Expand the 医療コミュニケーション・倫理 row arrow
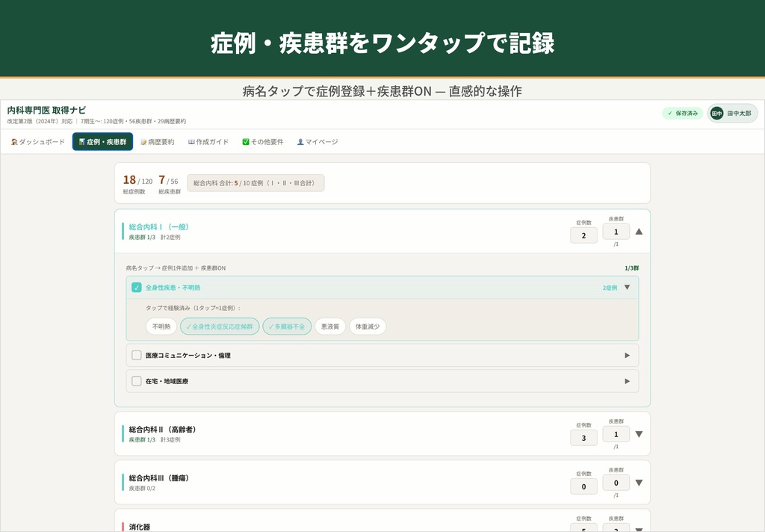 point(628,355)
